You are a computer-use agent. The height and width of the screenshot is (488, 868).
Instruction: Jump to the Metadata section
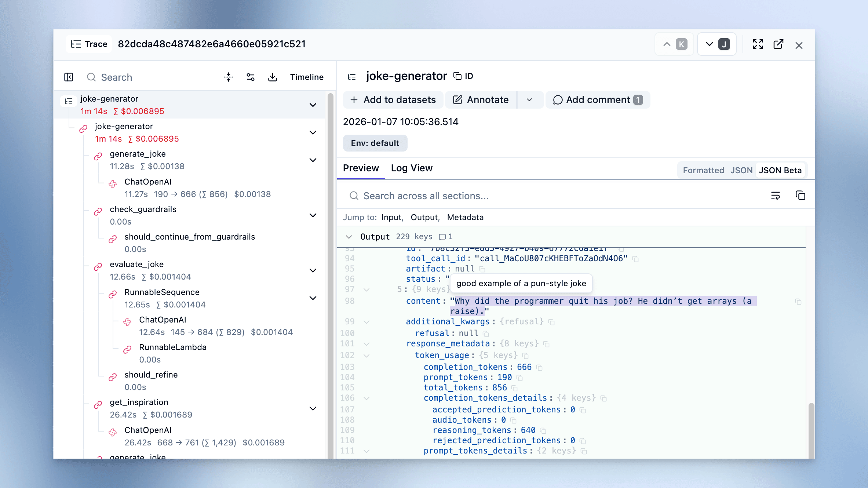tap(465, 217)
